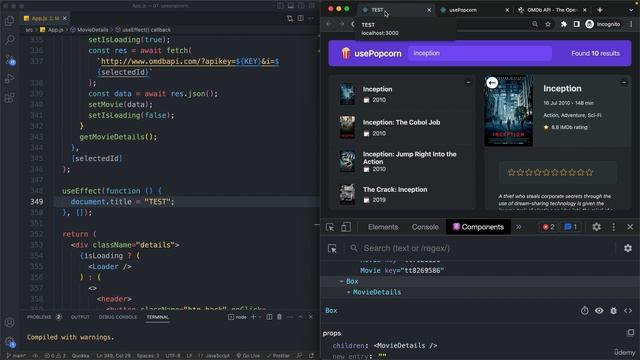This screenshot has width=640, height=360.
Task: Toggle Chrome side panel icon
Action: pyautogui.click(x=576, y=24)
